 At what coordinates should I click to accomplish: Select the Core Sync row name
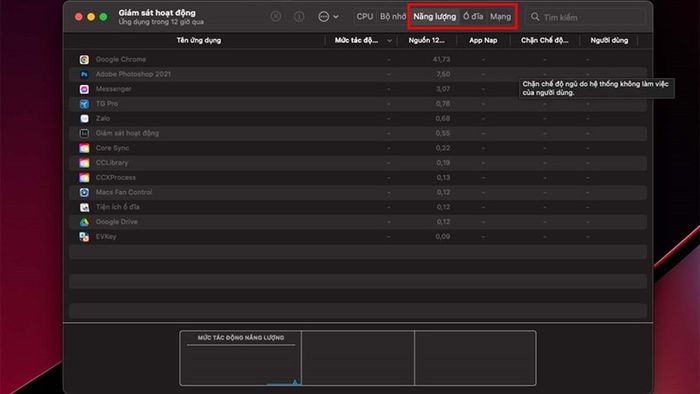tap(112, 148)
